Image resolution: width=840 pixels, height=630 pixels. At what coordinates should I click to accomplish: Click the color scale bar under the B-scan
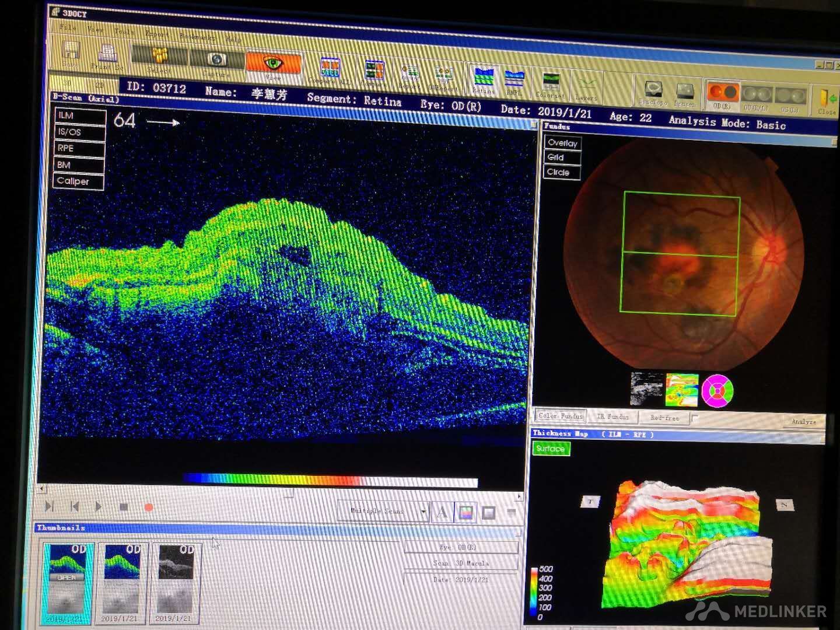330,480
